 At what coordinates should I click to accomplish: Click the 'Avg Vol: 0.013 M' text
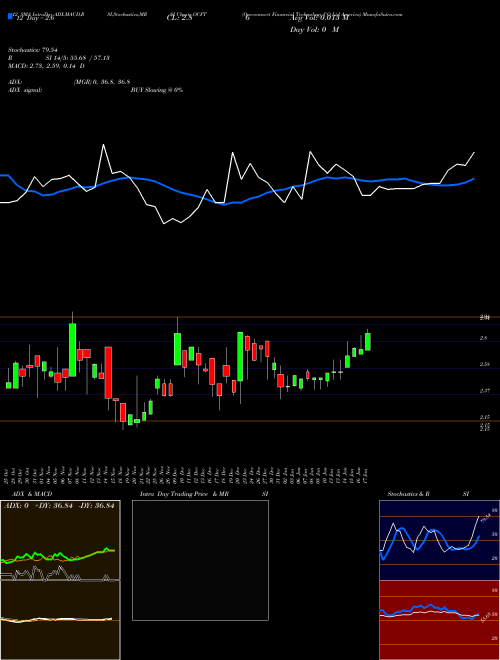[x=319, y=18]
